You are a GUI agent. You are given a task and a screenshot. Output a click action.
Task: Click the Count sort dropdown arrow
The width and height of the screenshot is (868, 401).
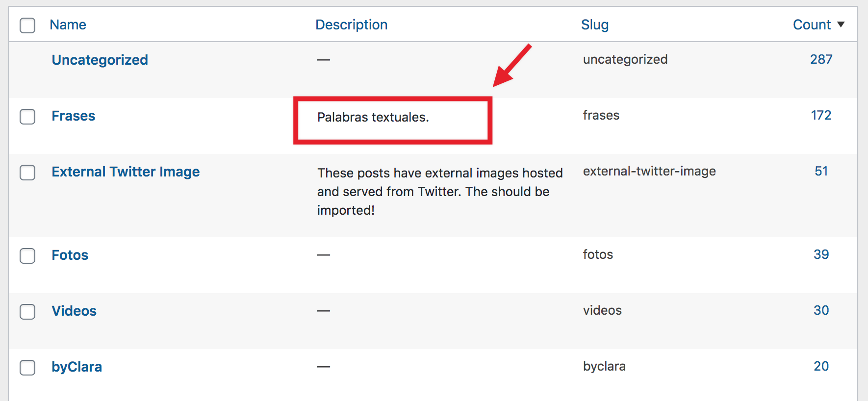(840, 24)
